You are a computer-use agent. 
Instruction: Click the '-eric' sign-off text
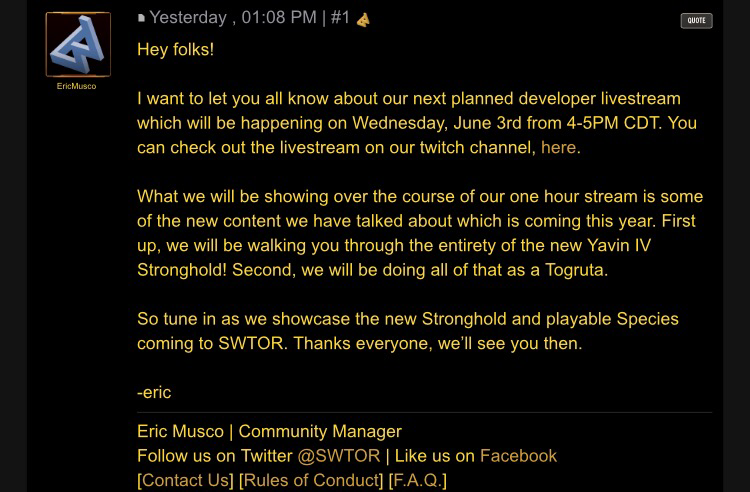pyautogui.click(x=154, y=393)
